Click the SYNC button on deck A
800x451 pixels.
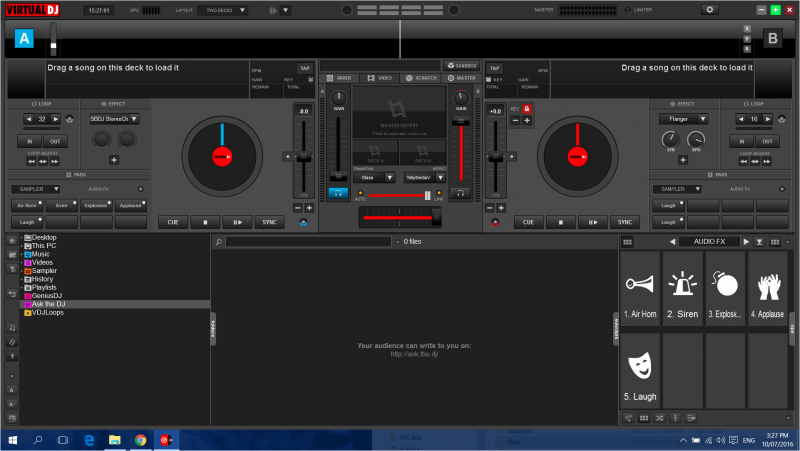(269, 222)
